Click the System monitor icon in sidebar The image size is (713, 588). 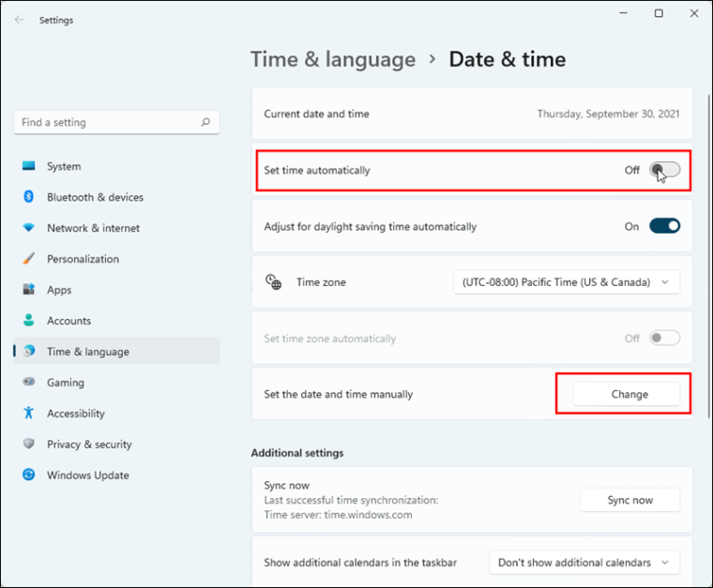pos(29,166)
